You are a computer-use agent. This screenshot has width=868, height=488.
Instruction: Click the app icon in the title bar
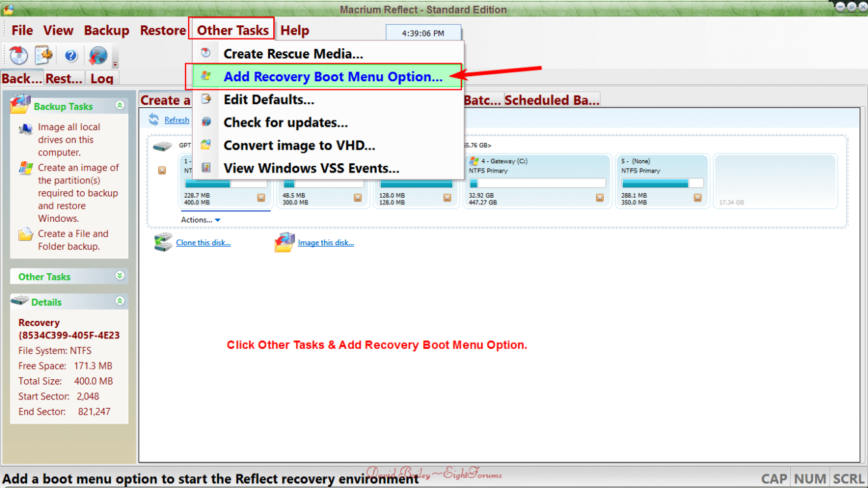(8, 8)
